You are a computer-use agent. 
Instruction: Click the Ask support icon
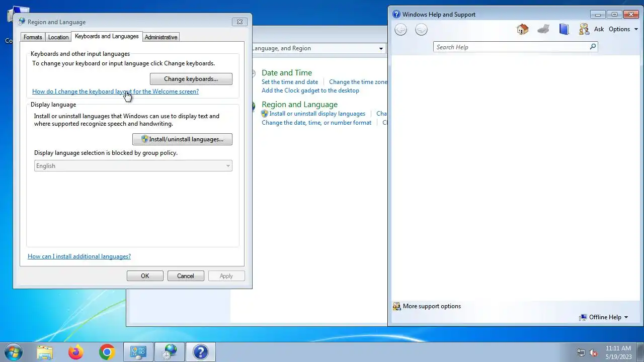[584, 29]
